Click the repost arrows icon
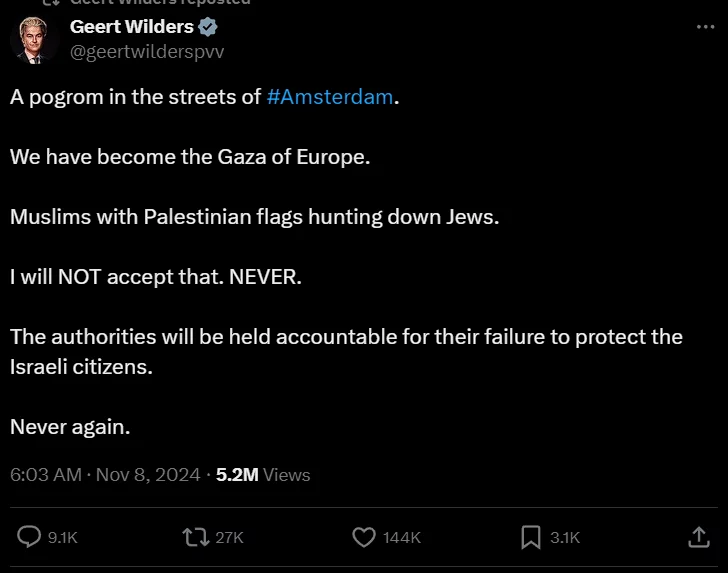The image size is (728, 573). 195,537
